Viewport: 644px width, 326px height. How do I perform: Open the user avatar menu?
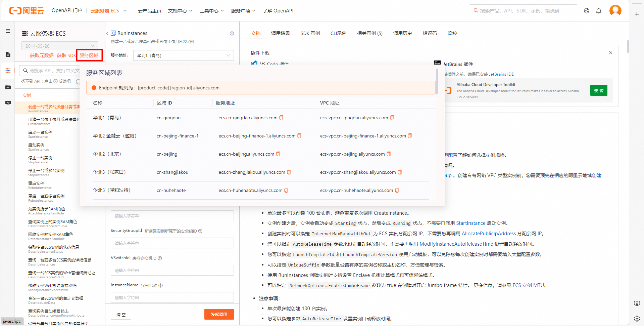click(615, 10)
